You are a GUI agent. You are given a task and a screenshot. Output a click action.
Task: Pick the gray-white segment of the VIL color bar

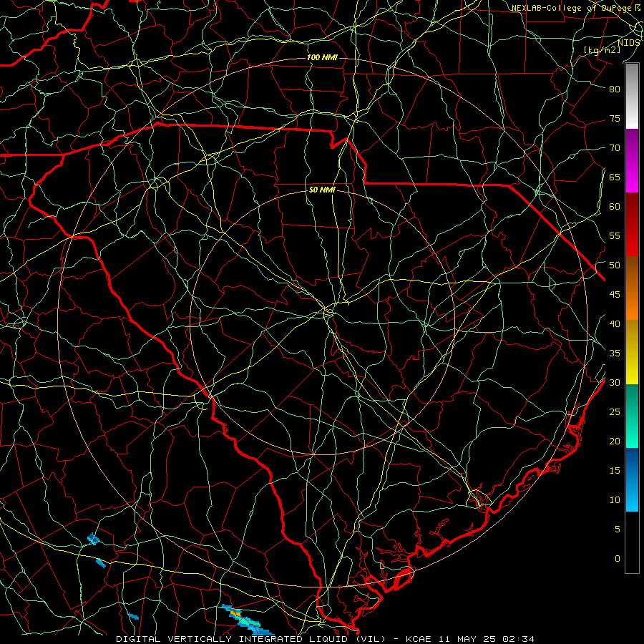click(632, 96)
